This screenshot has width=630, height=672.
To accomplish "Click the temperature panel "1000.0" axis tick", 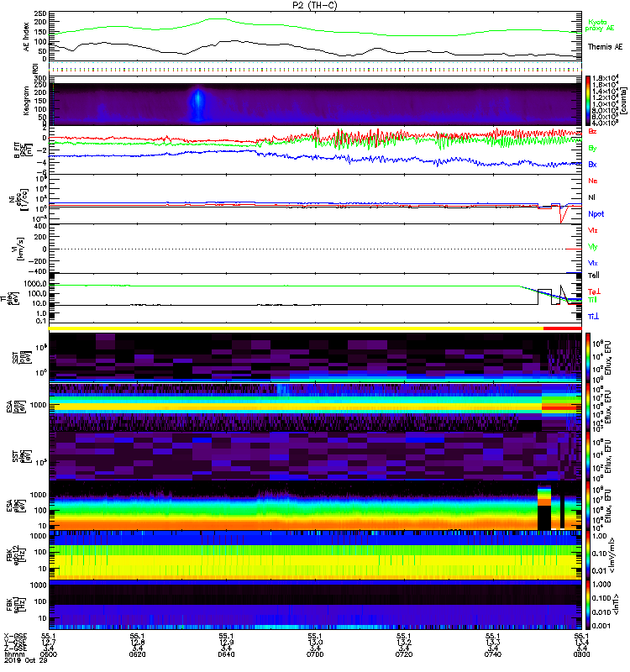I will (x=35, y=284).
